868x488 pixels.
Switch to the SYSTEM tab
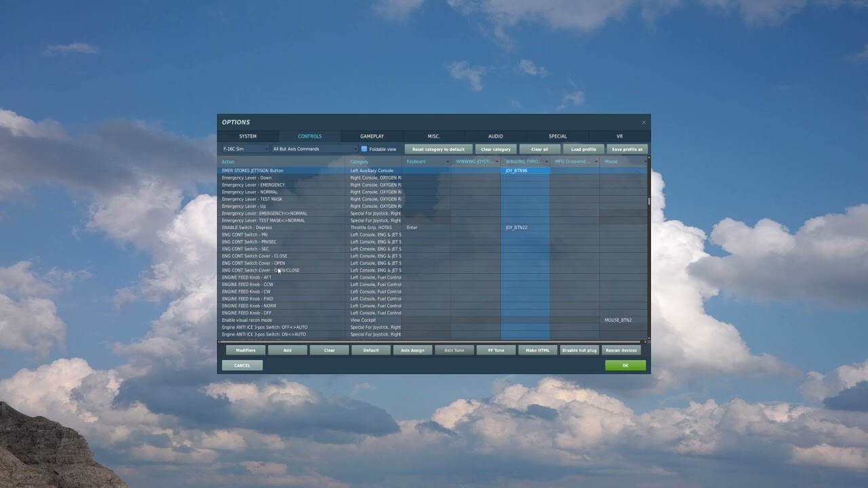tap(248, 136)
